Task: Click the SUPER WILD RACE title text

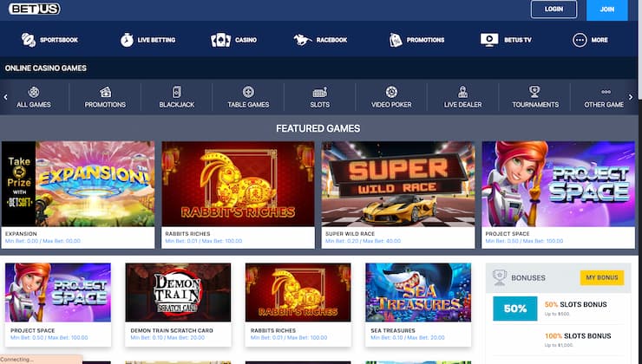Action: pos(350,234)
